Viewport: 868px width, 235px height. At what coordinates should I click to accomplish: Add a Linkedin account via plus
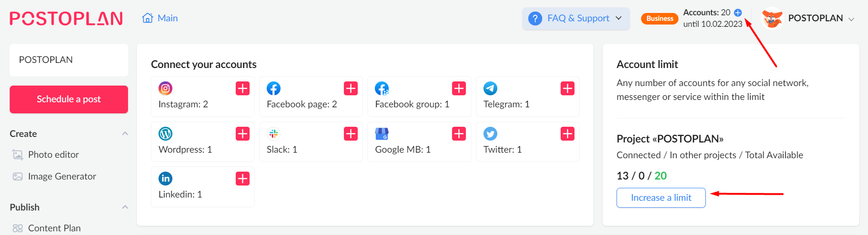pos(243,179)
